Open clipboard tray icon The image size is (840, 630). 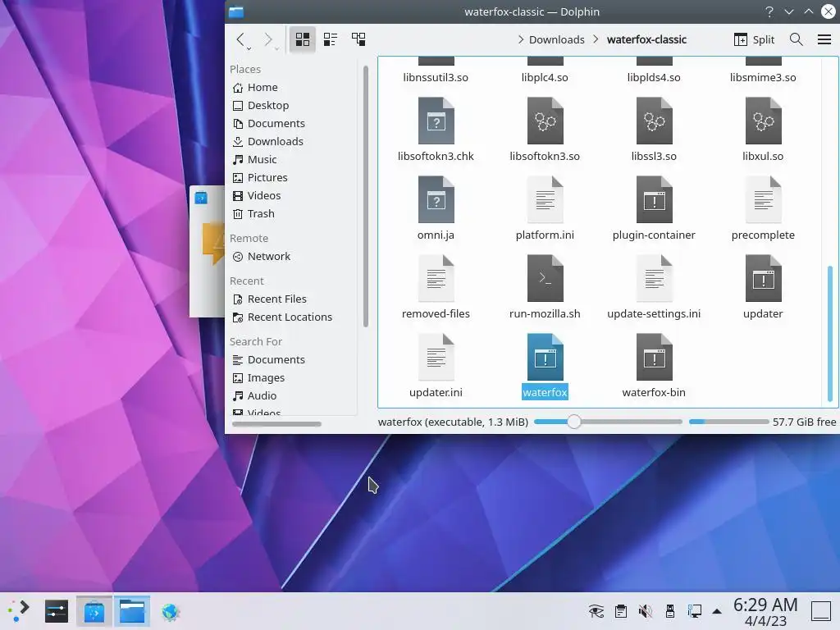(x=621, y=610)
